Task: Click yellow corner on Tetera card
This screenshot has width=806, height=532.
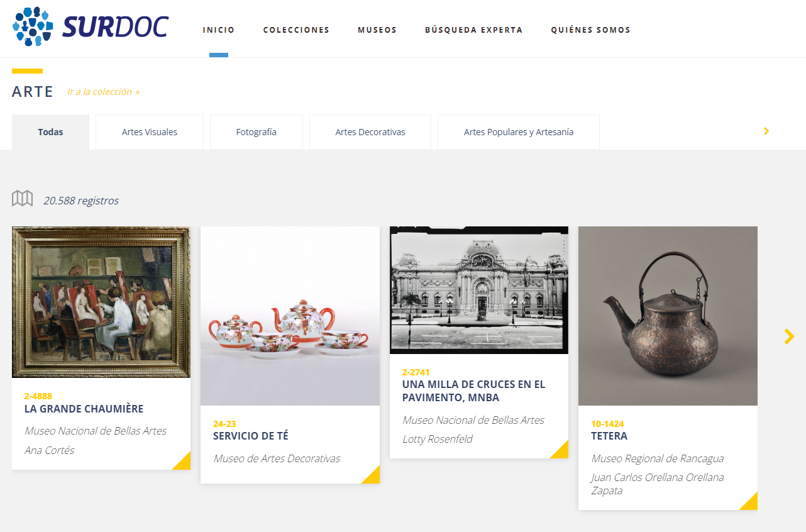Action: click(750, 502)
